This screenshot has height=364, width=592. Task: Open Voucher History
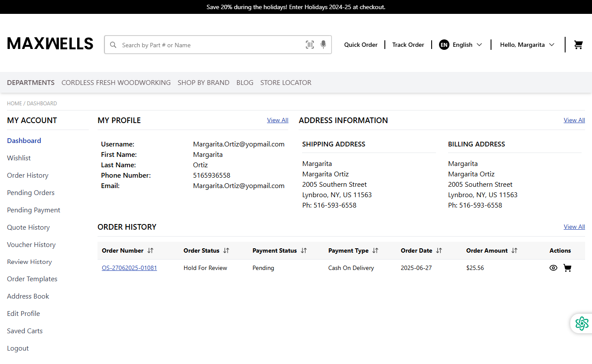[x=31, y=244]
